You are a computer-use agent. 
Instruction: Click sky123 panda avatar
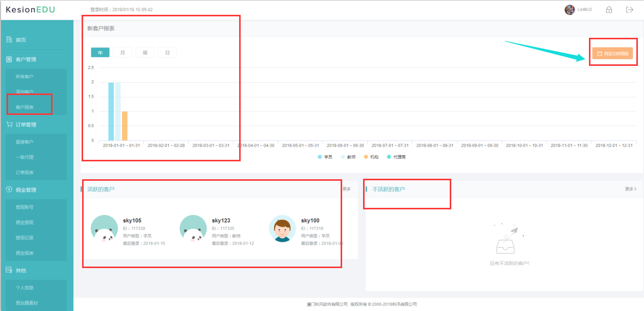pos(193,228)
